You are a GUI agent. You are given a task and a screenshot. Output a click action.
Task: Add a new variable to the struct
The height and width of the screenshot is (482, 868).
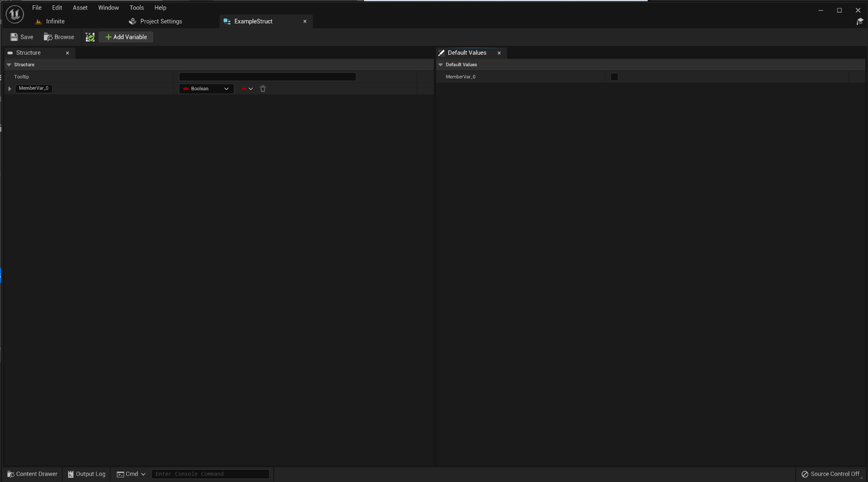[x=126, y=37]
